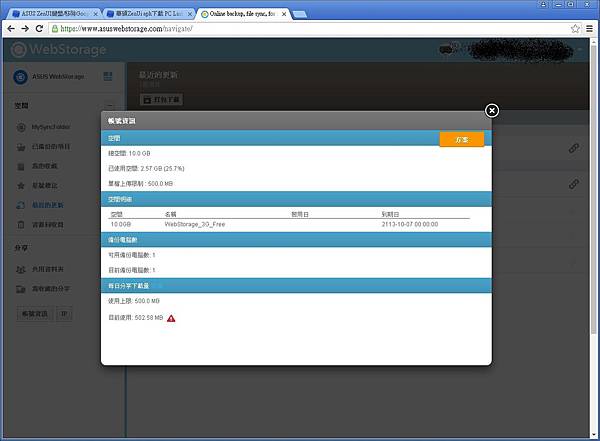Click the small language button beside account info
Viewport: 600px width, 441px height.
coord(64,314)
